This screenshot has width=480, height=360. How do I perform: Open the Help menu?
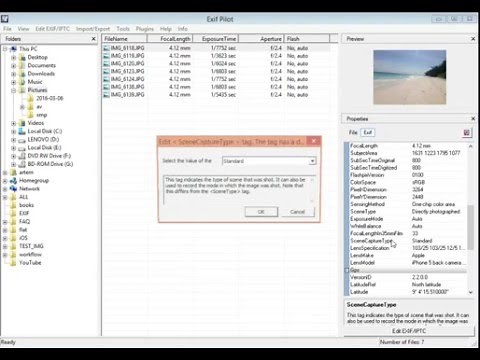tap(165, 29)
